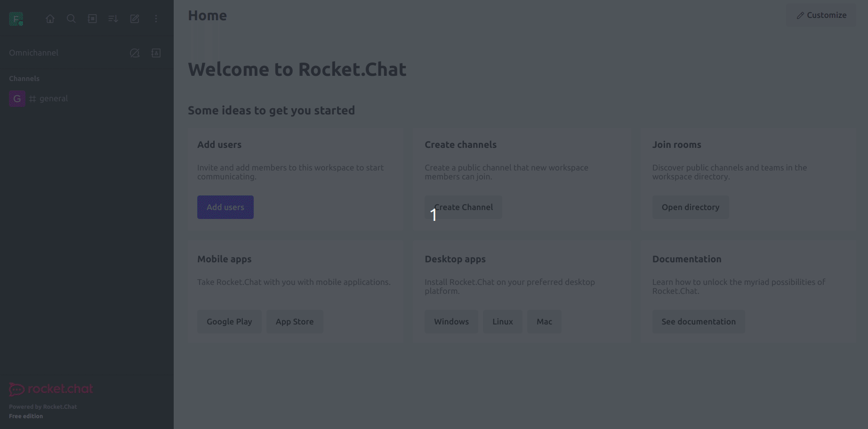Click Powered by Rocket.Chat text
Screen dimensions: 868x429
coord(43,407)
